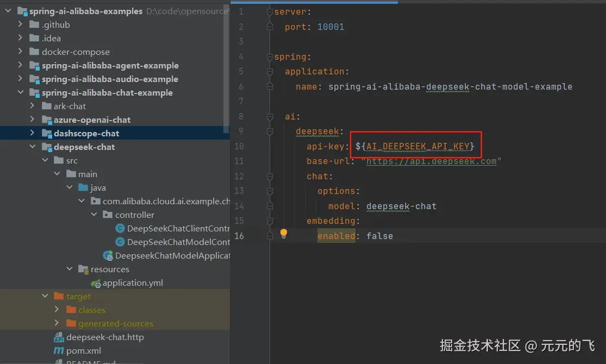Click the yellow intention lightbulb on line 16
Screen dimensions: 606x364
284,234
